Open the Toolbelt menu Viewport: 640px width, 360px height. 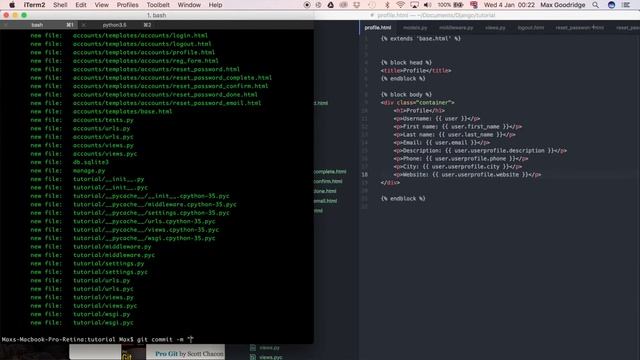pos(158,5)
